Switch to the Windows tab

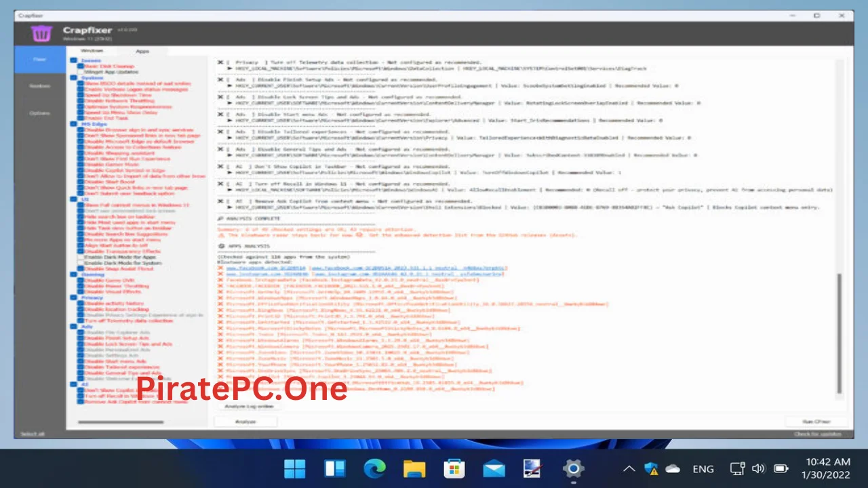[x=92, y=51]
